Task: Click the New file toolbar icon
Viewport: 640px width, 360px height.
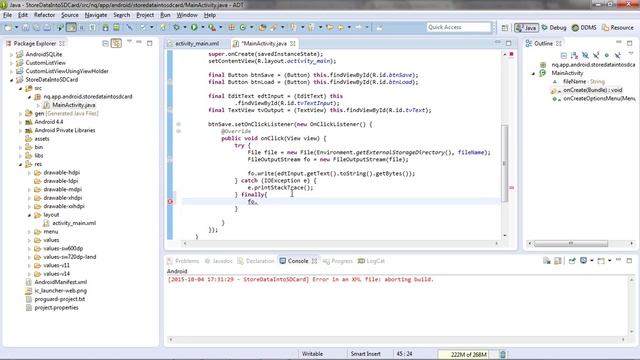Action: (x=8, y=27)
